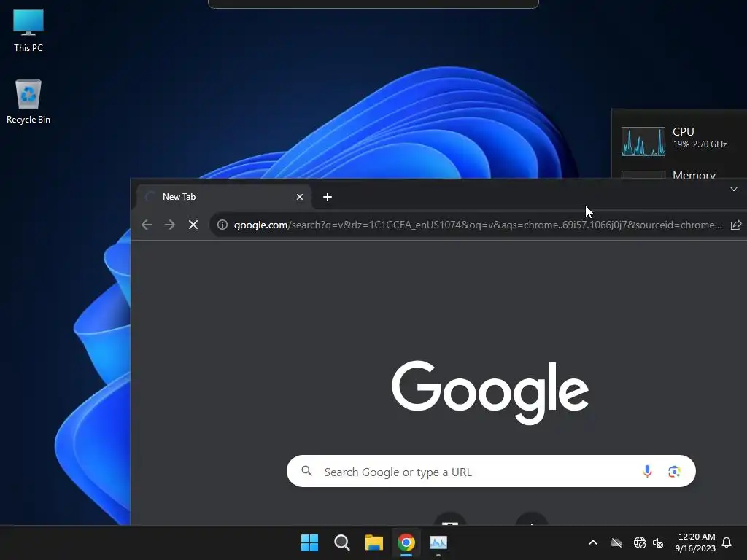
Task: Click the share page icon in address bar
Action: pos(736,225)
